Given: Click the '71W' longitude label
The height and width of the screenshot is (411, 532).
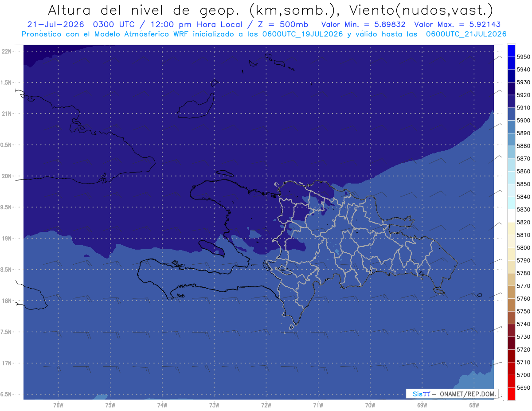Looking at the screenshot, I should [x=318, y=405].
